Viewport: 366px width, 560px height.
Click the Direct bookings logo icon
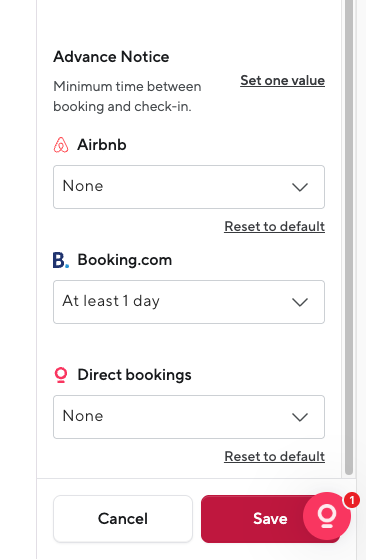pos(61,375)
